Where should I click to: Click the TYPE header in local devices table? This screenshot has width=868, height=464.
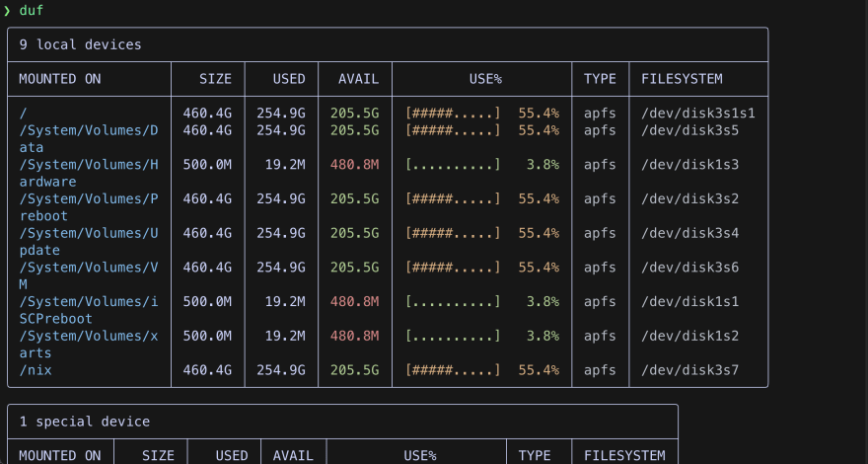tap(600, 79)
